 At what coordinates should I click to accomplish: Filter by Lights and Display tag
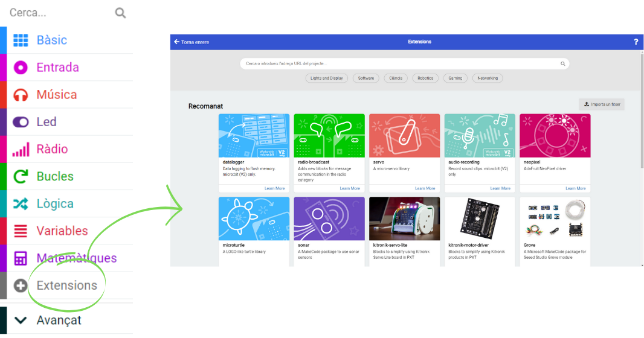(326, 78)
